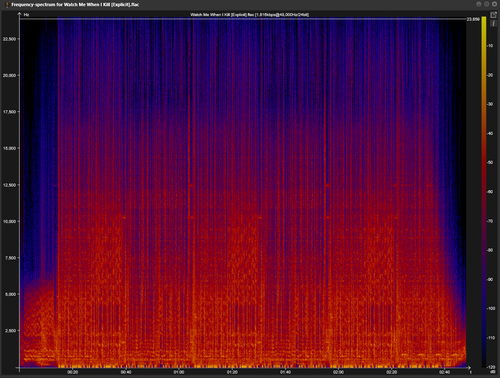The width and height of the screenshot is (500, 378).
Task: Click the track title above the spectrogram
Action: (249, 15)
